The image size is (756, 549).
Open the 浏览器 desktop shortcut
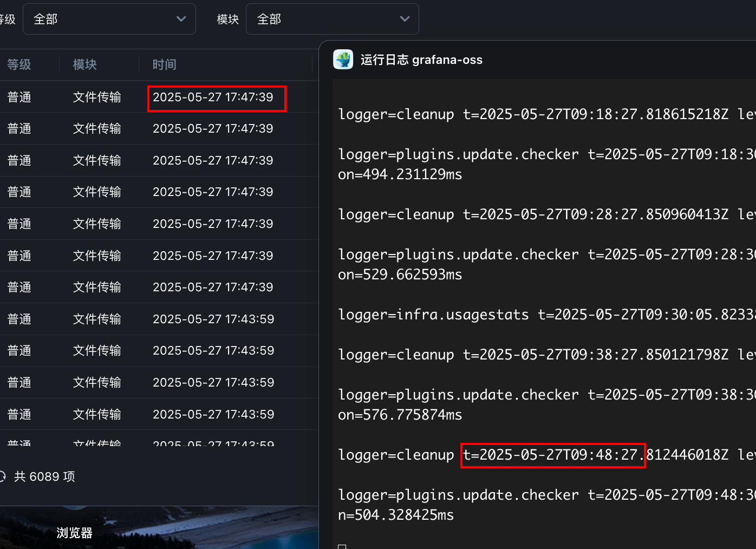pyautogui.click(x=75, y=533)
